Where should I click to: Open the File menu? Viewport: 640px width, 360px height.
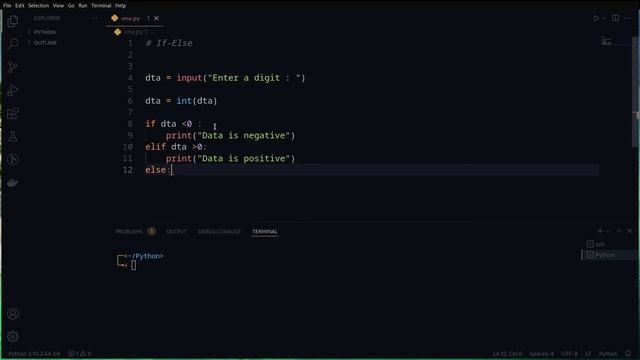[7, 6]
